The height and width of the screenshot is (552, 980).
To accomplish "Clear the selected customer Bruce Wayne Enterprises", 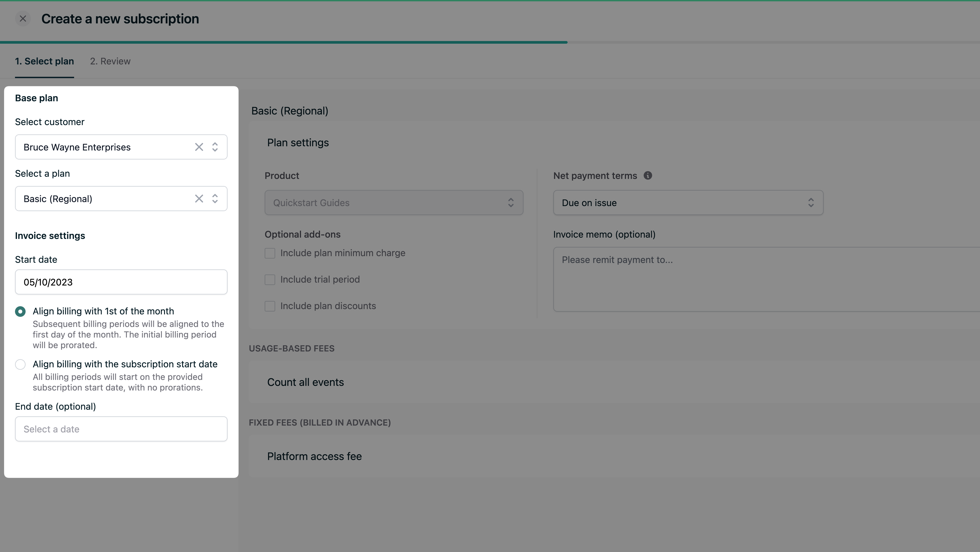I will [199, 147].
